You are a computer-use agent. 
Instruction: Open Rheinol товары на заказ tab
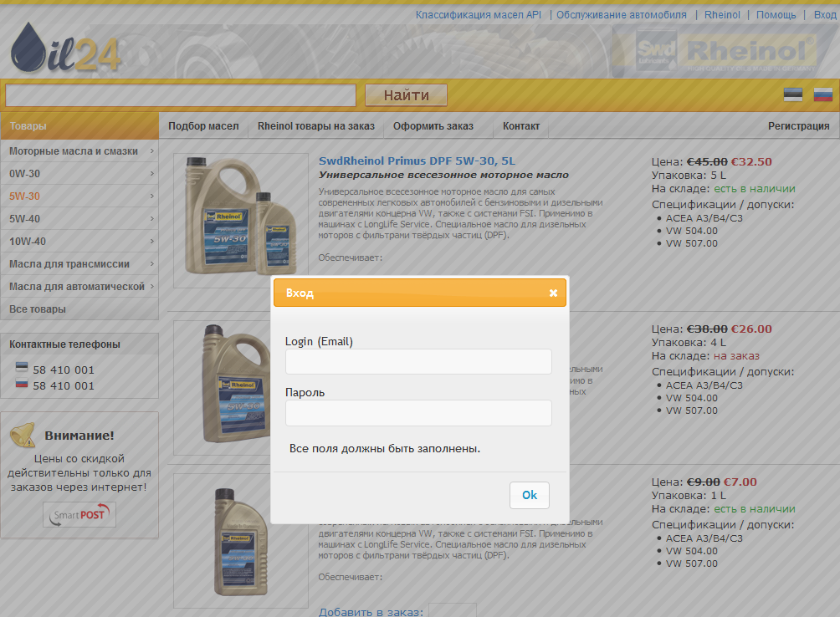coord(316,126)
